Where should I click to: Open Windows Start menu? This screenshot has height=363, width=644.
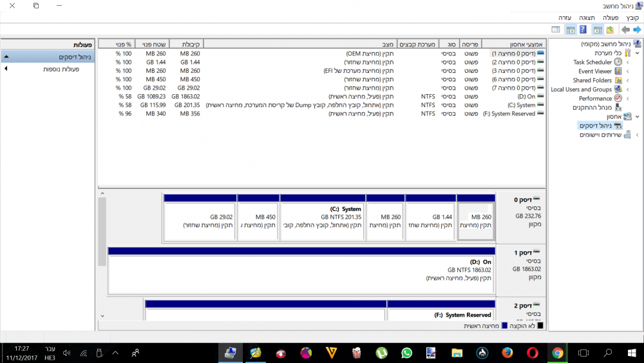[632, 353]
